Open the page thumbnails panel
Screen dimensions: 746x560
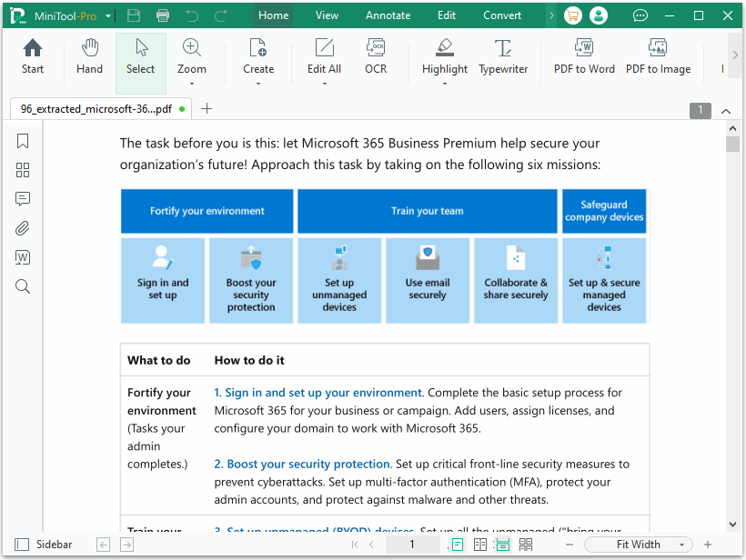[x=23, y=170]
